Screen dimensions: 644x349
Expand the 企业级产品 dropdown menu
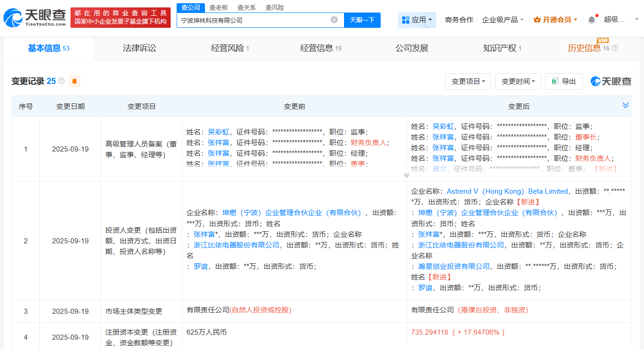503,19
